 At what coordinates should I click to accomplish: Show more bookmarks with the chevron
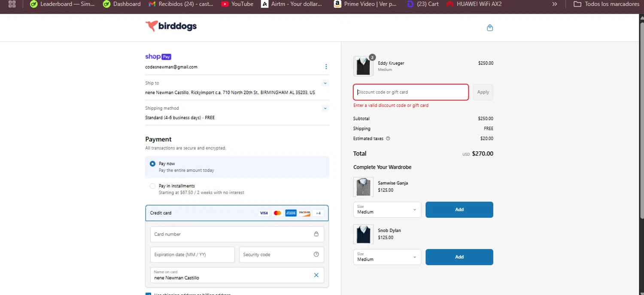pos(555,4)
